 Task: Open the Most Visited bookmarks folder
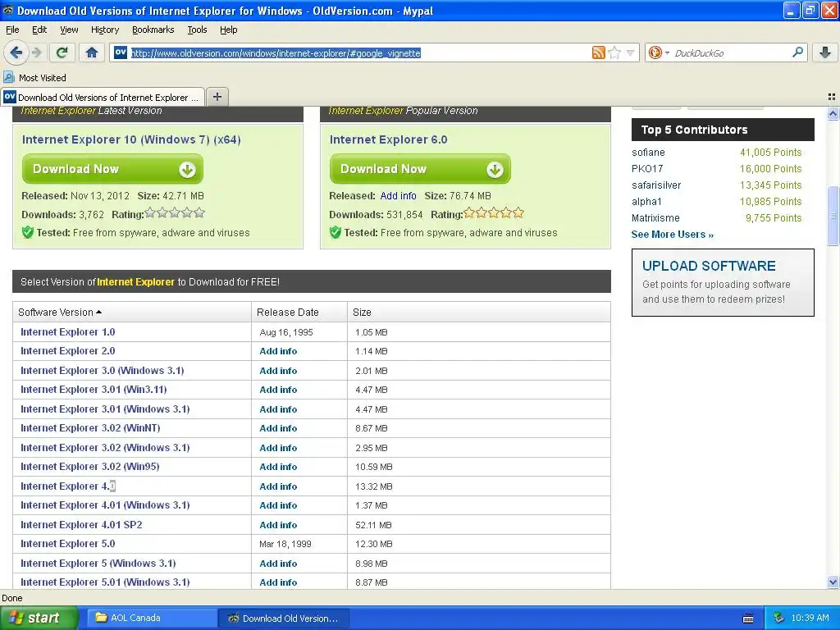pyautogui.click(x=35, y=78)
